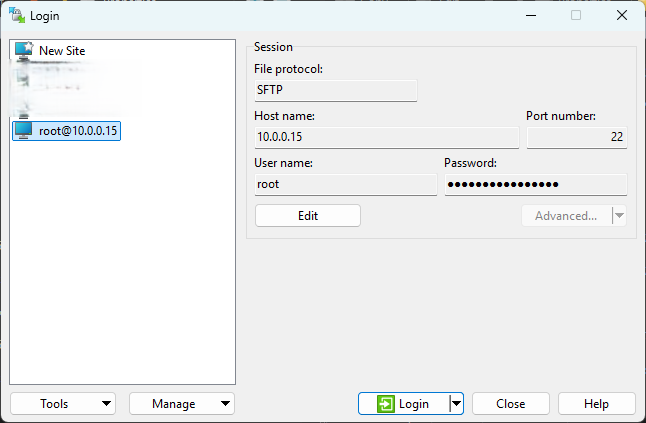This screenshot has width=646, height=423.
Task: Click the Host name field
Action: coord(387,138)
